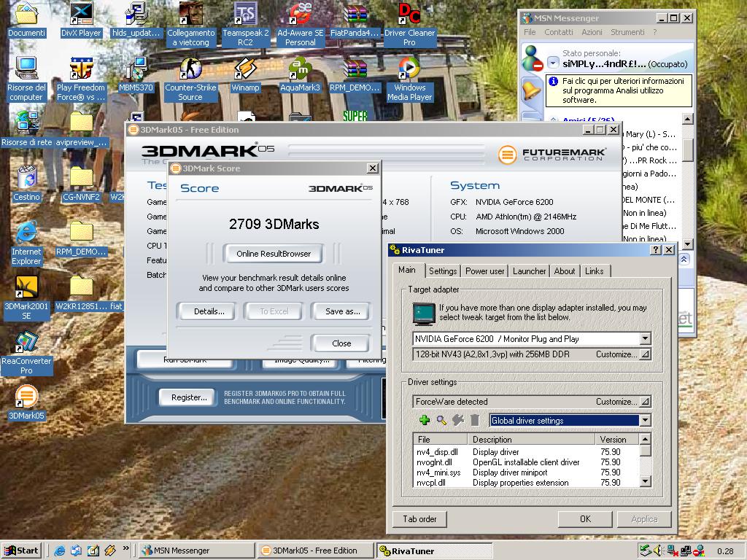Click the Start button on taskbar

(x=21, y=551)
